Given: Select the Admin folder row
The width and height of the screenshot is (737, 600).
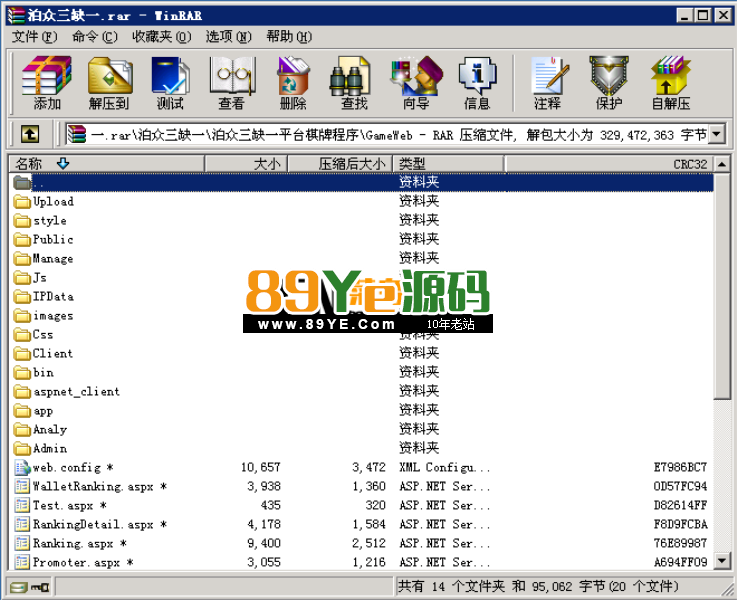Looking at the screenshot, I should tap(361, 449).
